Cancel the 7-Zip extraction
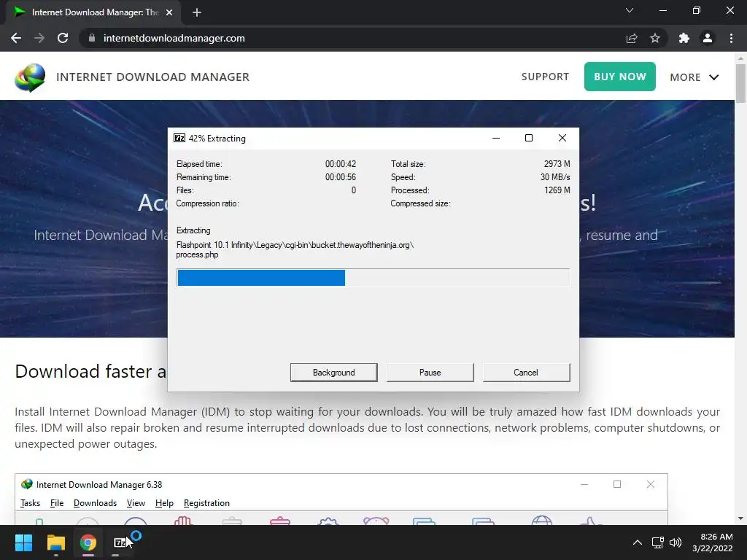 [526, 373]
